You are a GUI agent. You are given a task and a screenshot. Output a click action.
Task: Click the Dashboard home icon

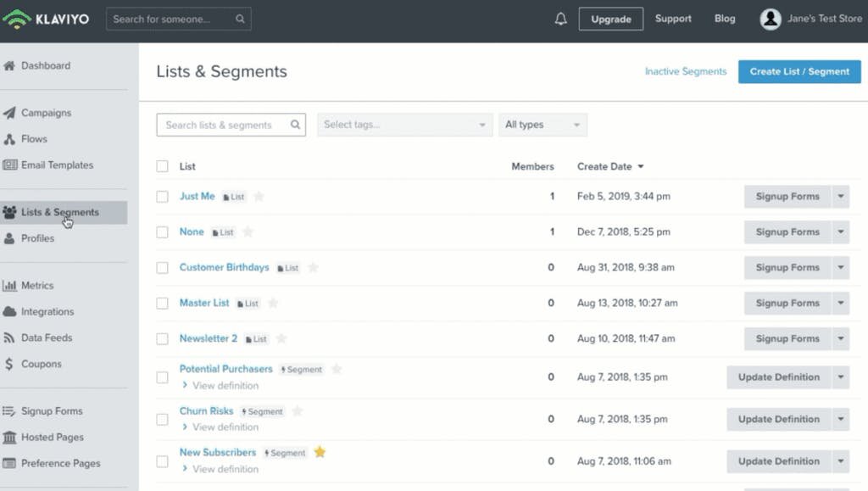(x=9, y=65)
